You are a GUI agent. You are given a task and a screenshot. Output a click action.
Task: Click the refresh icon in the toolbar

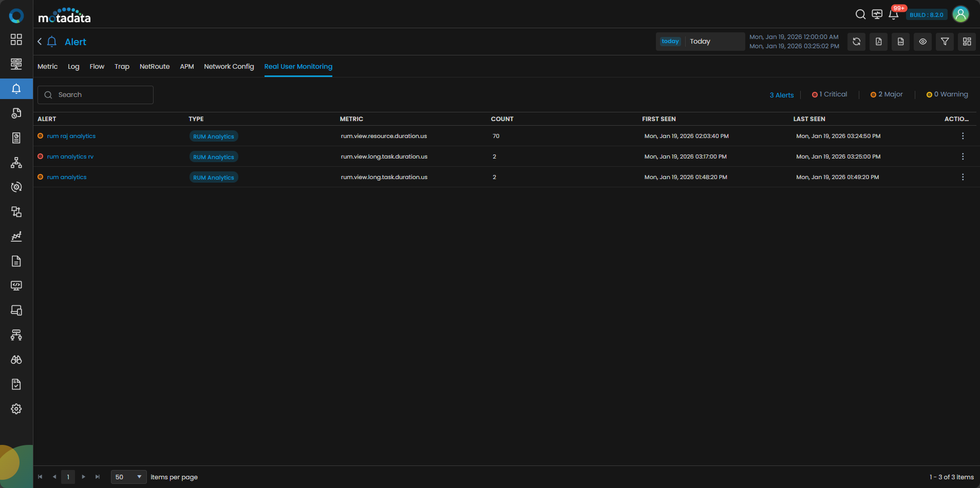click(856, 42)
